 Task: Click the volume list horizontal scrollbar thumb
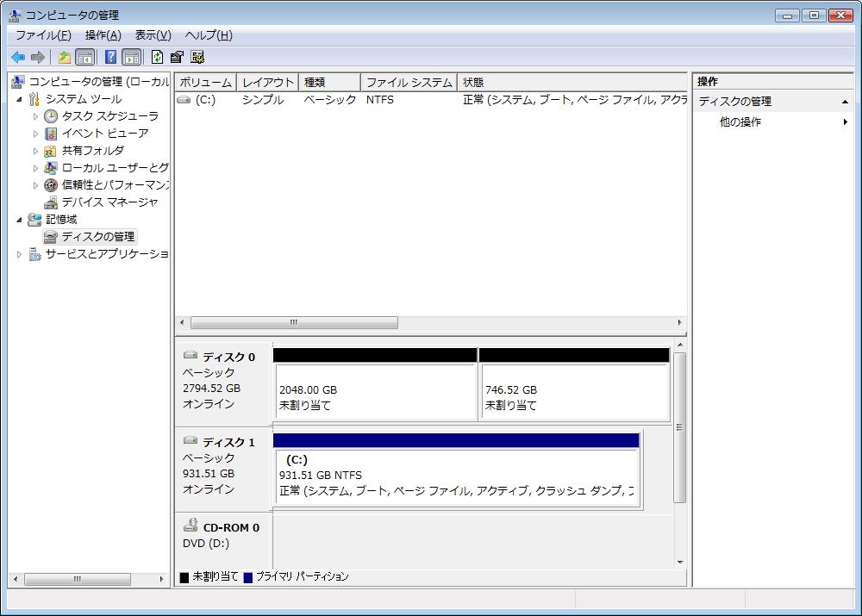[x=294, y=322]
